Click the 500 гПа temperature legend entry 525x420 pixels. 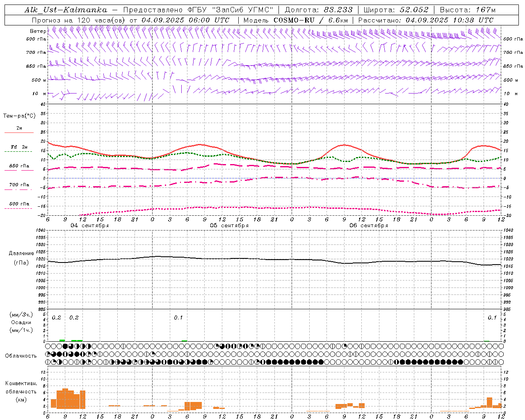[19, 204]
